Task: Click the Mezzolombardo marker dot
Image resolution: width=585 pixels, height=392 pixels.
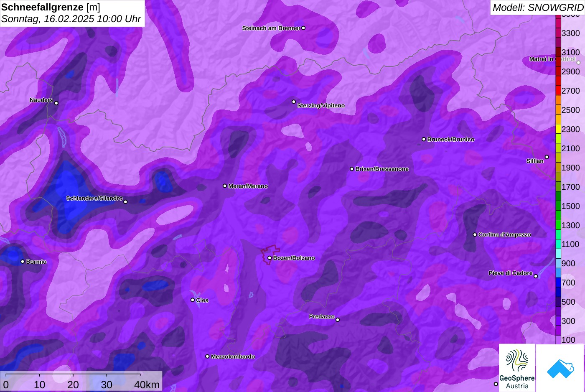Action: [207, 356]
